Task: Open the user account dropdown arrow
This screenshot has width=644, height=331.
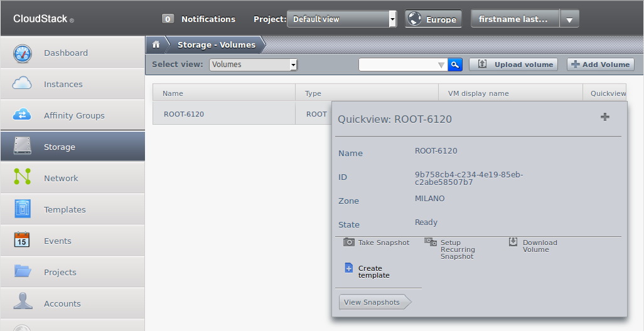Action: click(x=569, y=19)
